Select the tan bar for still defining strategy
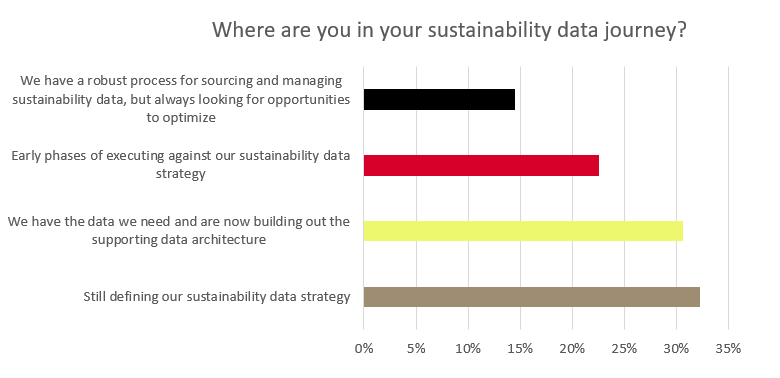This screenshot has width=780, height=378. (x=532, y=297)
